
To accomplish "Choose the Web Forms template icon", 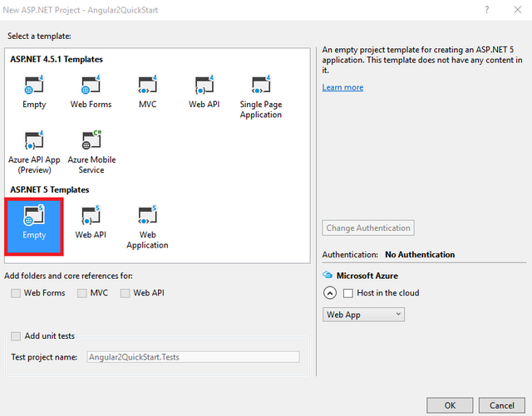I will click(91, 85).
